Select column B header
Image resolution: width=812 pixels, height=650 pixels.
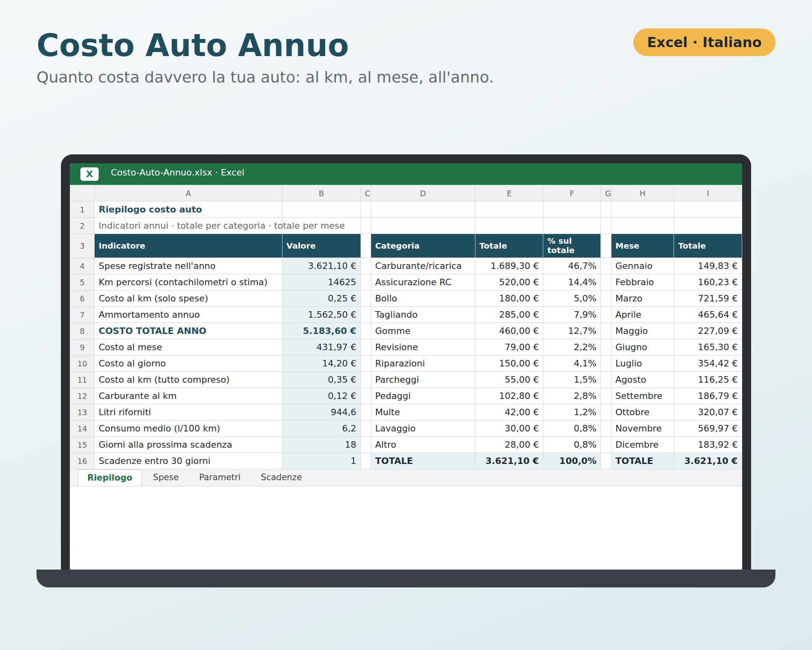(x=321, y=193)
